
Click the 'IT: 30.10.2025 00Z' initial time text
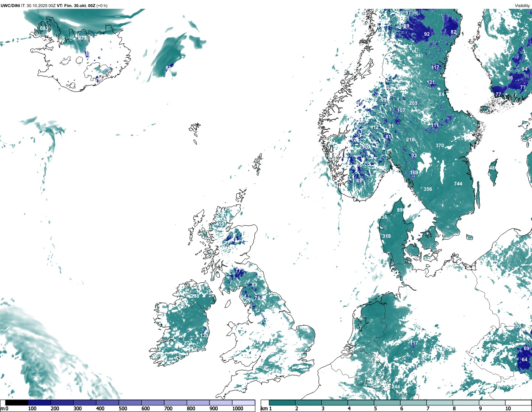point(38,5)
